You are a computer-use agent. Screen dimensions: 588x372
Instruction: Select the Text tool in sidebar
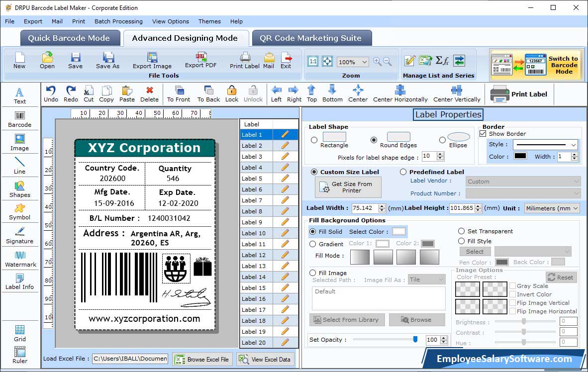(x=19, y=95)
